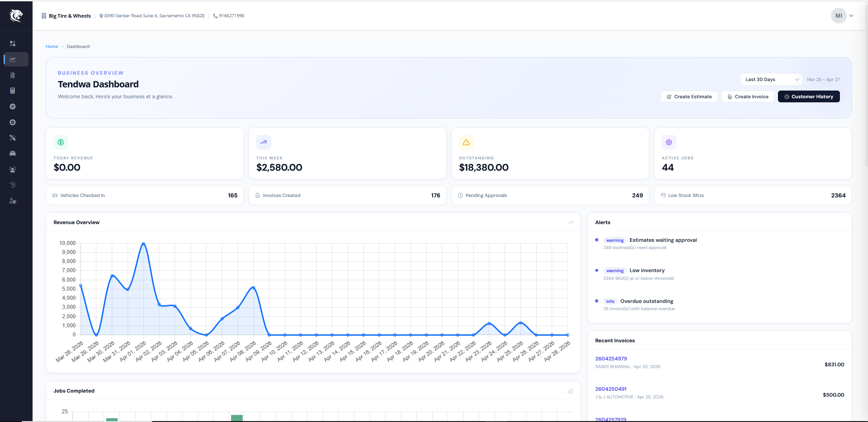Click the Tendwa Dashboard title
Image resolution: width=868 pixels, height=422 pixels.
(x=98, y=84)
